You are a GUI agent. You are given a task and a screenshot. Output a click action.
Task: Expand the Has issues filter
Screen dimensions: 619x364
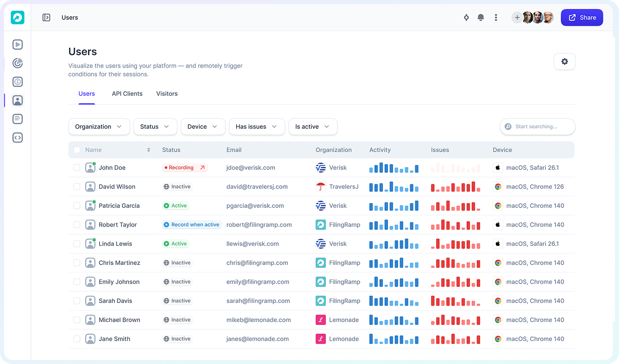[257, 126]
